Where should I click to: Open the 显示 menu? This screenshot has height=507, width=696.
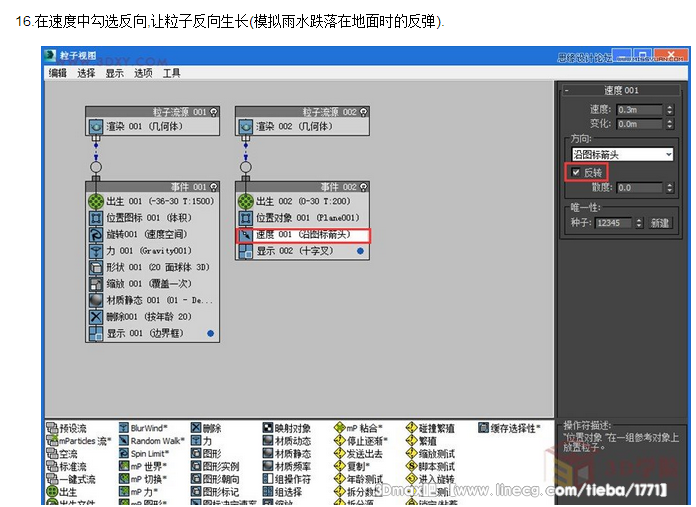115,73
